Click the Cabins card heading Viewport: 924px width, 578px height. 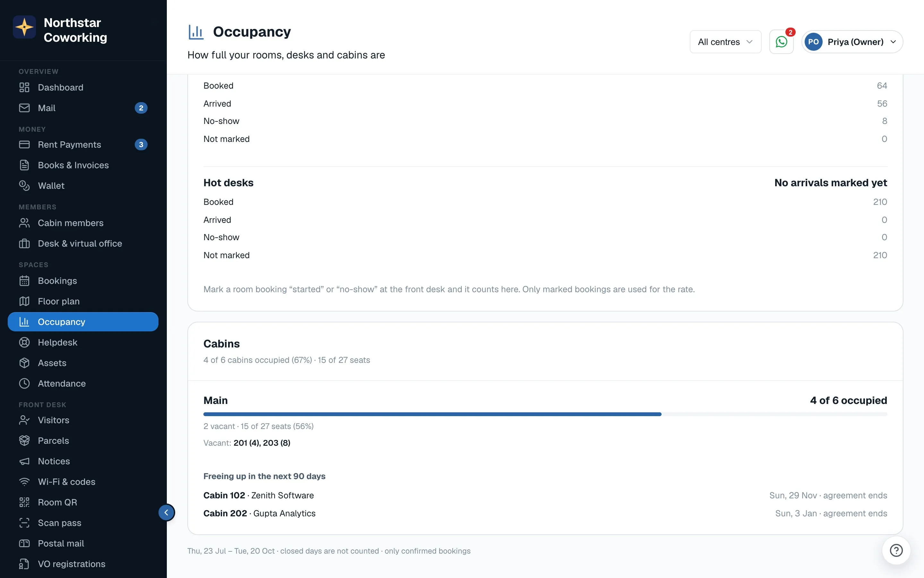tap(221, 344)
